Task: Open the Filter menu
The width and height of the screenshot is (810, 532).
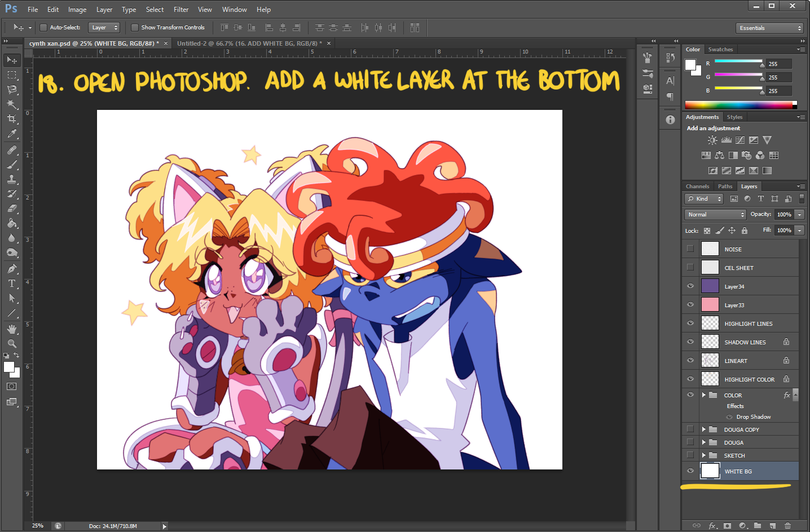Action: tap(181, 10)
